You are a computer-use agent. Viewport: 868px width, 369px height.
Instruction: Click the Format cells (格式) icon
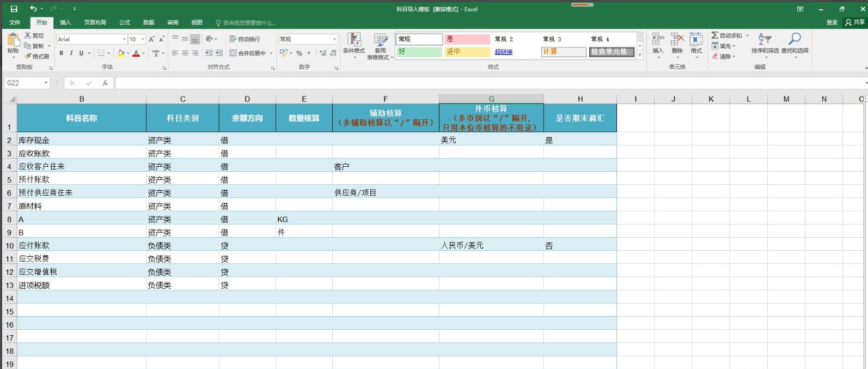696,39
